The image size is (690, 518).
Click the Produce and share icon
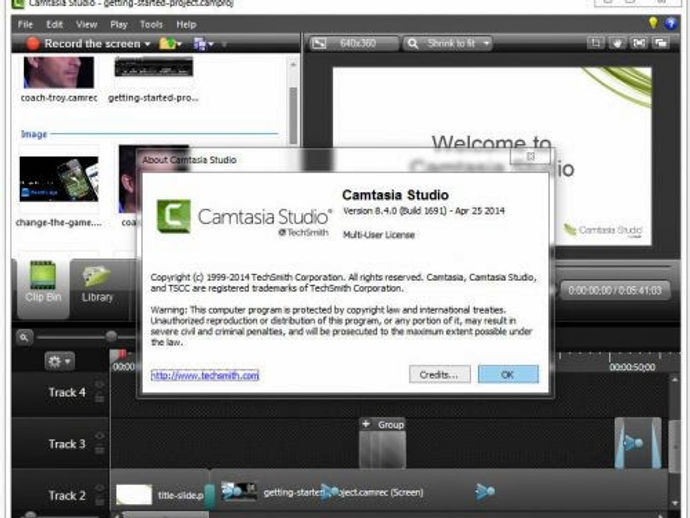199,44
